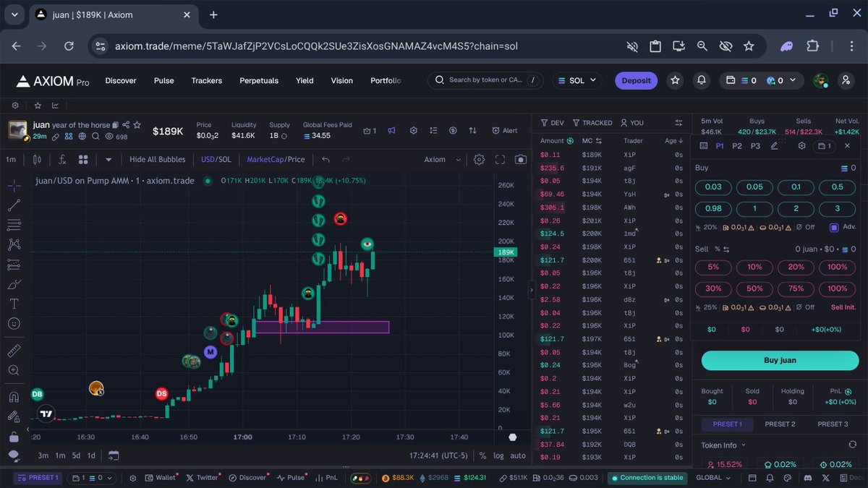Open the Discover page

pos(121,81)
